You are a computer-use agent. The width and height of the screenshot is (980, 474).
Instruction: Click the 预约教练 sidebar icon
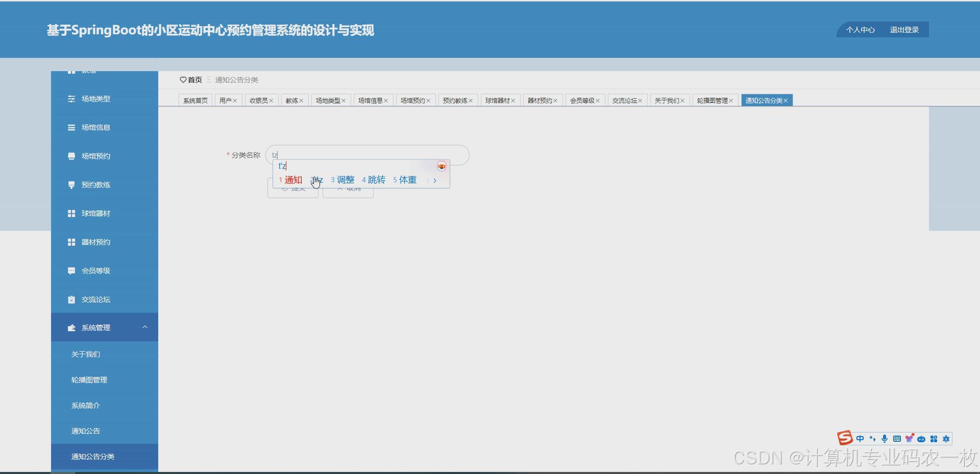pos(71,184)
